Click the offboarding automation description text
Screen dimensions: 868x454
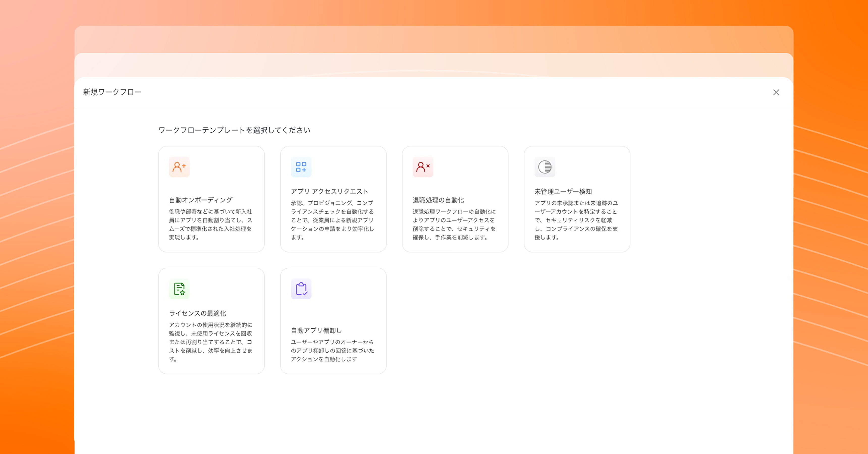454,224
